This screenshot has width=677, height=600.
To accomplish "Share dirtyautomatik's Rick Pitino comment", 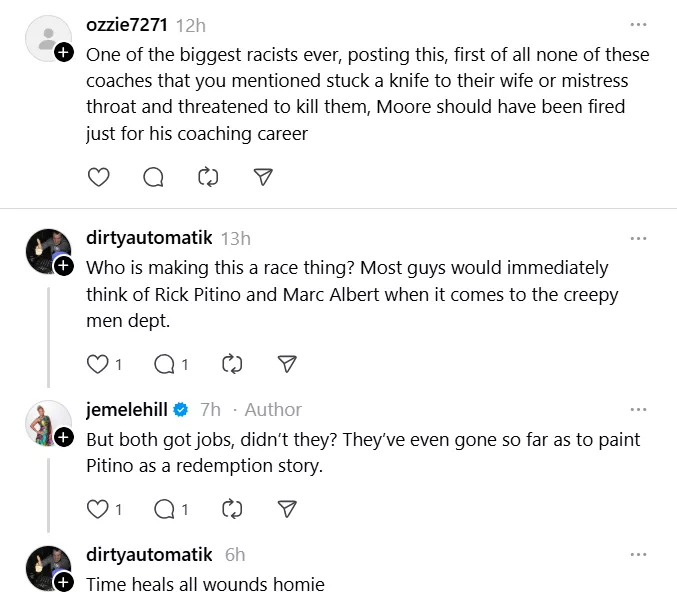I will [287, 364].
